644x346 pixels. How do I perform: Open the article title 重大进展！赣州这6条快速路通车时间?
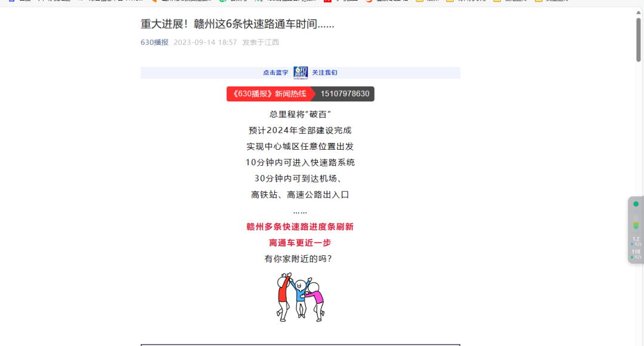pos(237,23)
